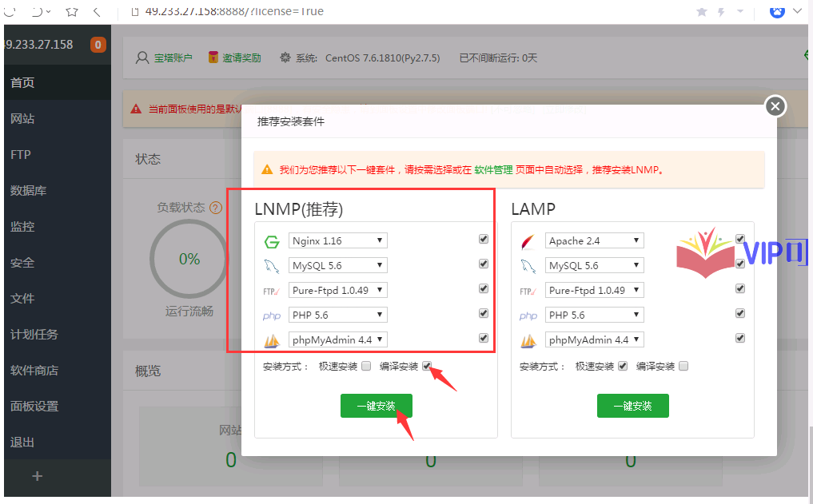Open the Apache 2.4 version dropdown

[x=595, y=240]
